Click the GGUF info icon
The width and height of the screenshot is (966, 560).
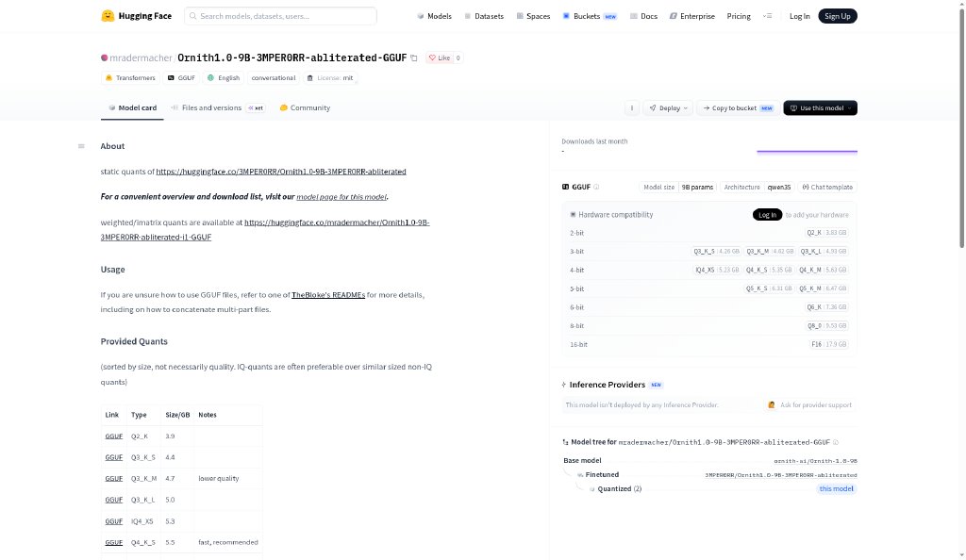[x=596, y=187]
